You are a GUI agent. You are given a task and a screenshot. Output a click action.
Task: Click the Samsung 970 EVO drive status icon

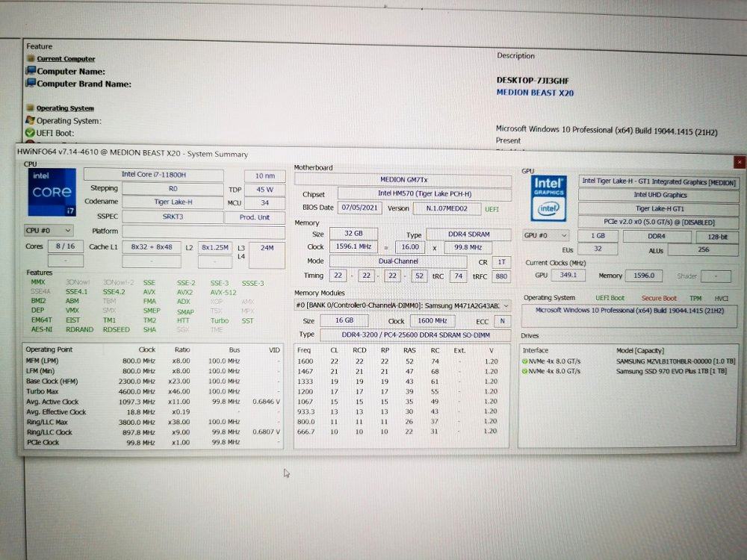(524, 371)
